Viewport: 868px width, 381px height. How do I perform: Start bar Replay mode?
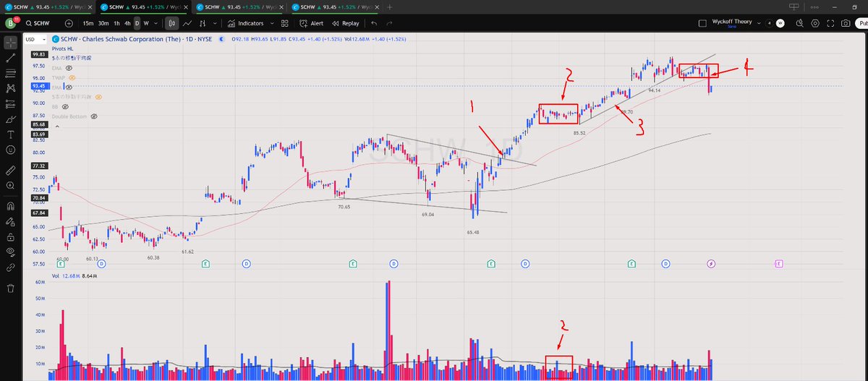pyautogui.click(x=344, y=23)
